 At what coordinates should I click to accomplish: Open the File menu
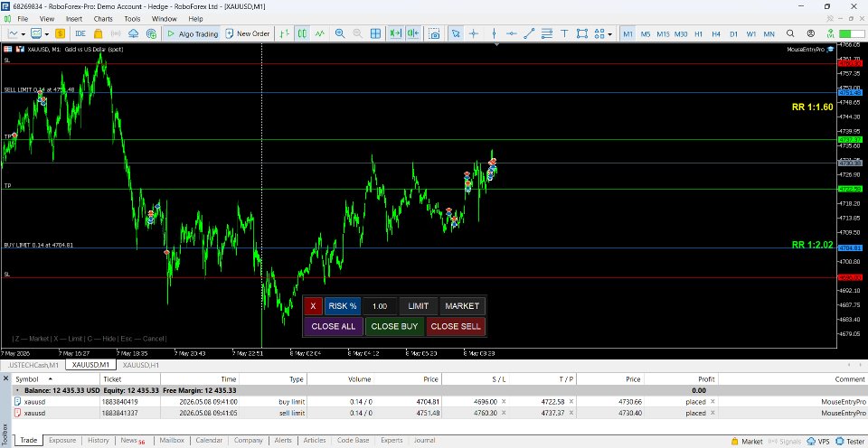[x=23, y=19]
